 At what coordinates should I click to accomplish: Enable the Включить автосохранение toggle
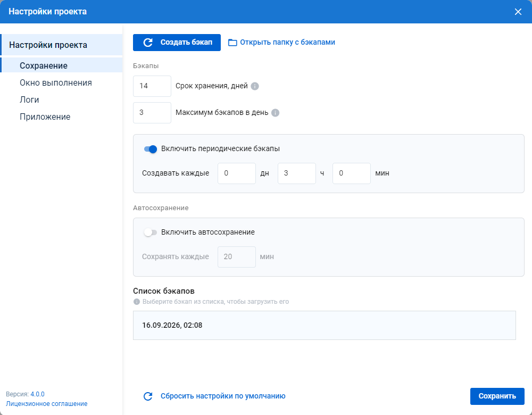pyautogui.click(x=151, y=233)
